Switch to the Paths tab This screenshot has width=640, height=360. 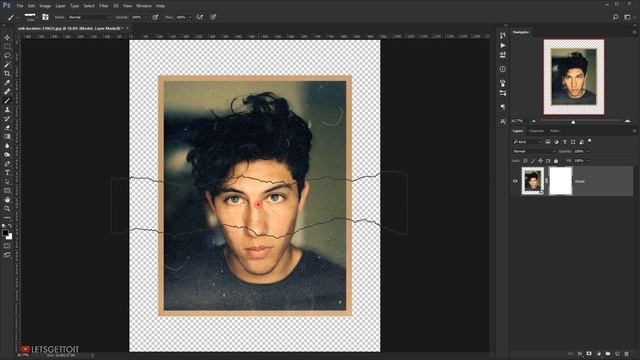point(554,131)
